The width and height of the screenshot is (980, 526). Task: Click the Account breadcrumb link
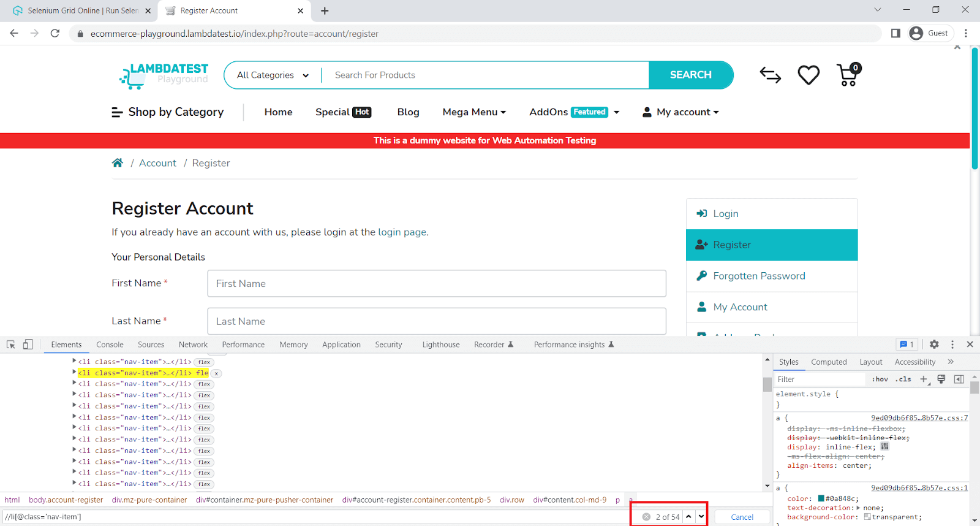point(157,163)
